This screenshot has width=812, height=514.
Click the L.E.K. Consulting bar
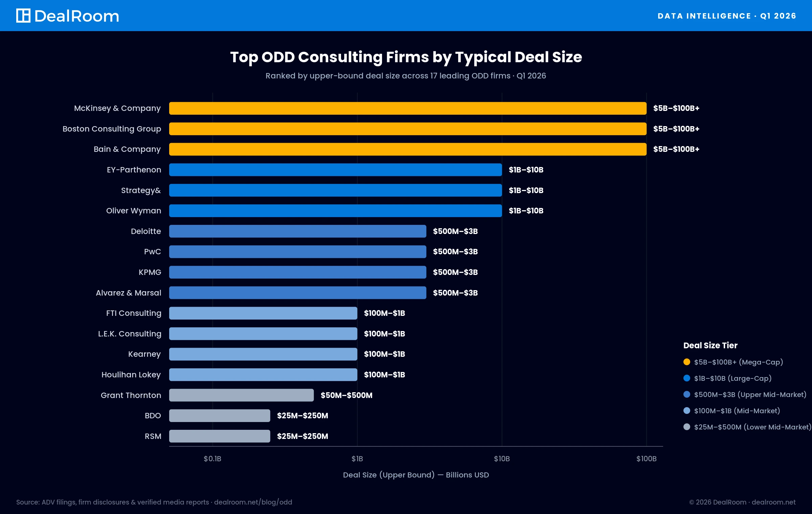tap(263, 334)
